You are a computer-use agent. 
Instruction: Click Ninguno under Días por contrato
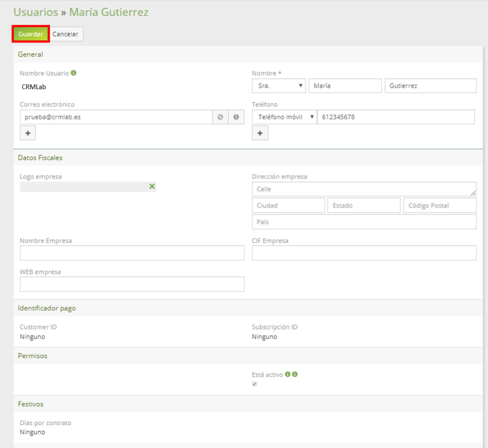32,432
